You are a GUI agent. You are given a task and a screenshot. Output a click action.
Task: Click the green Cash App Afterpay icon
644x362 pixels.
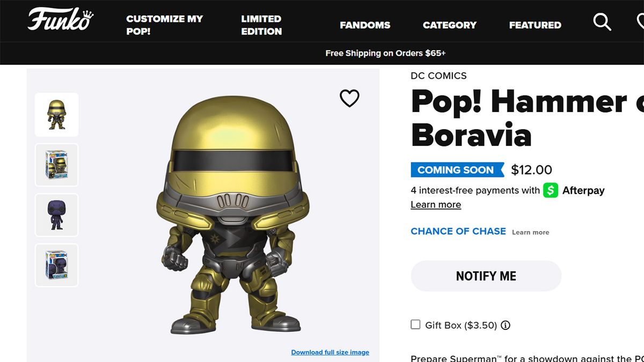coord(551,190)
